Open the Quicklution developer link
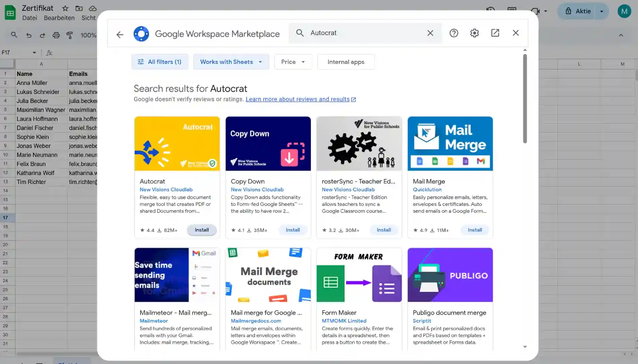638x364 pixels. (427, 189)
